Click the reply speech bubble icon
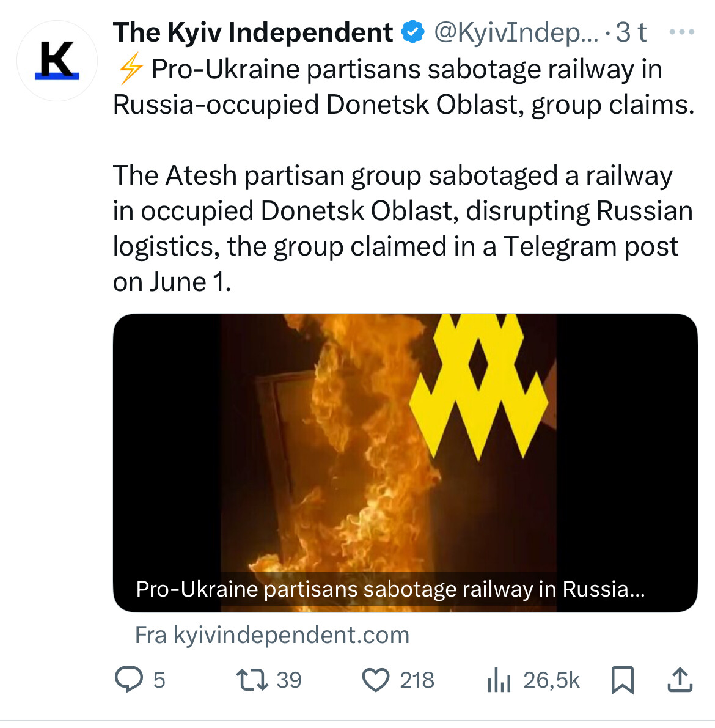This screenshot has height=728, width=715. point(128,680)
